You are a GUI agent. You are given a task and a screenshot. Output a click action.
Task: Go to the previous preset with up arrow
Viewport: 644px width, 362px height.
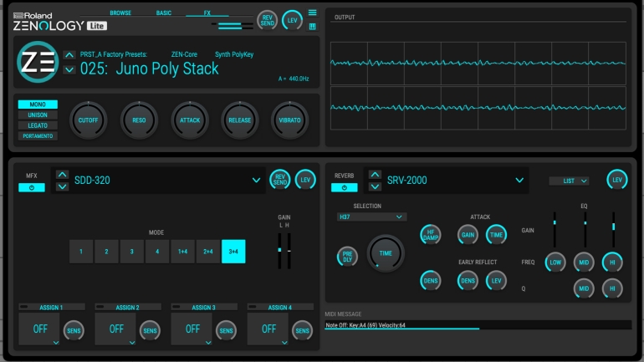[x=69, y=55]
